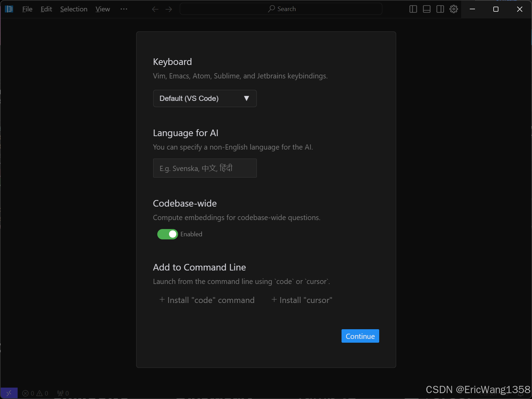Click the Cursor app logo icon
The image size is (532, 399).
tap(9, 9)
